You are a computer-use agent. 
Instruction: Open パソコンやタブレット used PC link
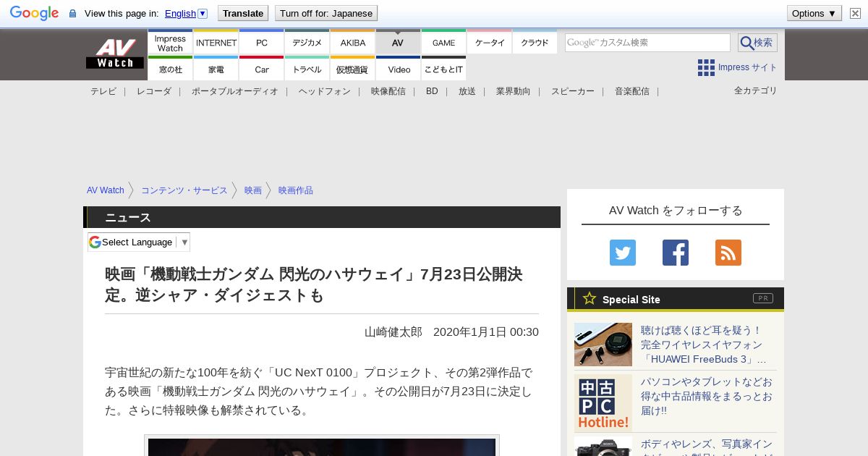click(x=707, y=396)
